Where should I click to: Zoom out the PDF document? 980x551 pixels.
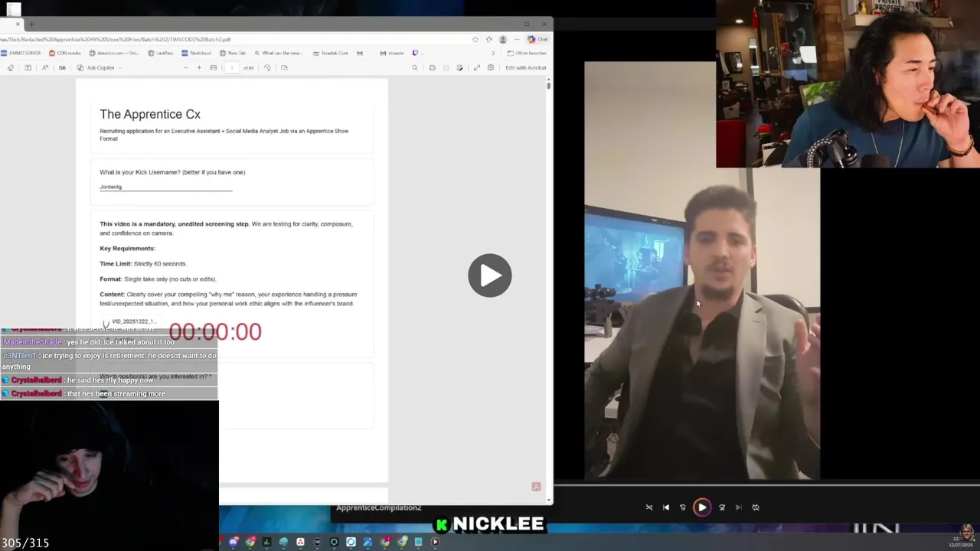(185, 67)
